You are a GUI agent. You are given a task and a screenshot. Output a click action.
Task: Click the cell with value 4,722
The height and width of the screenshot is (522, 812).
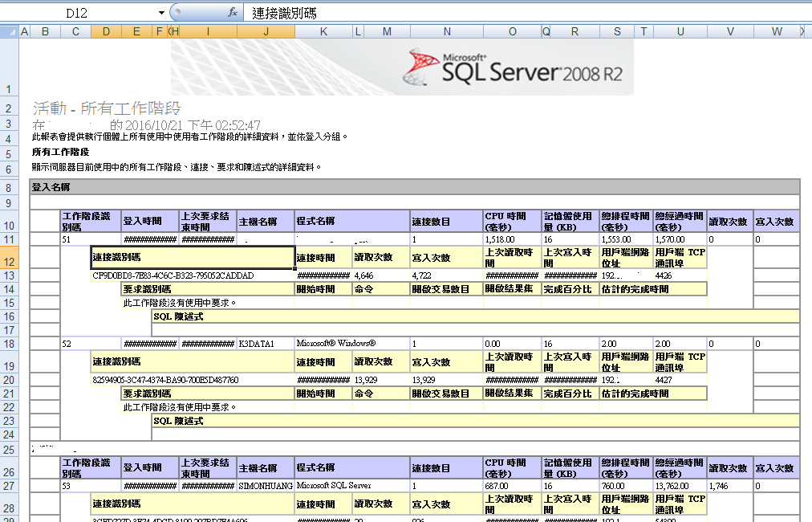(447, 275)
